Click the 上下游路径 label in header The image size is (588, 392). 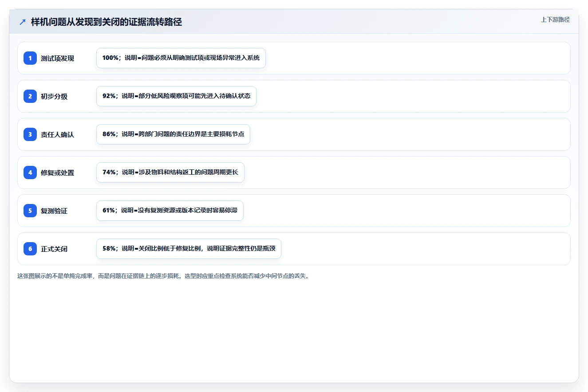(x=555, y=20)
